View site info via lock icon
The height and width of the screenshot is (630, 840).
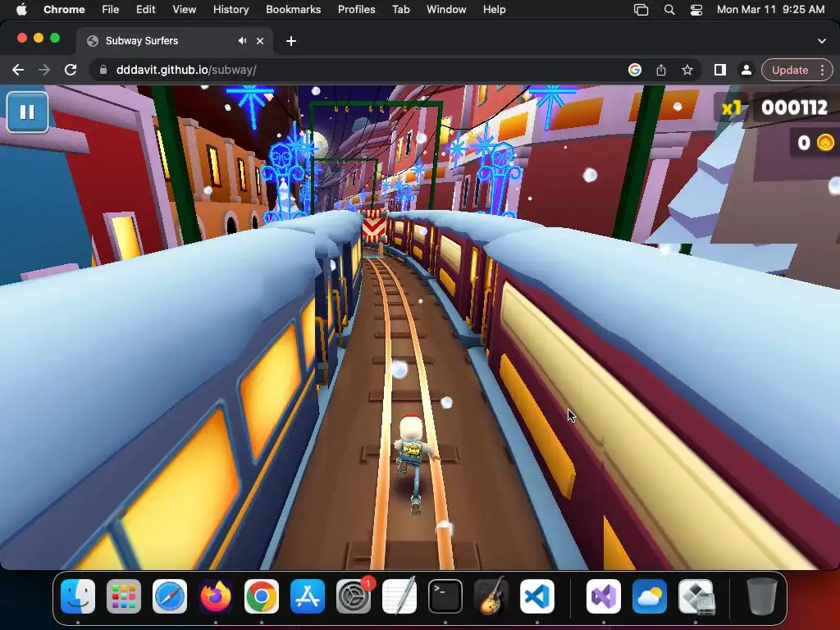(103, 71)
